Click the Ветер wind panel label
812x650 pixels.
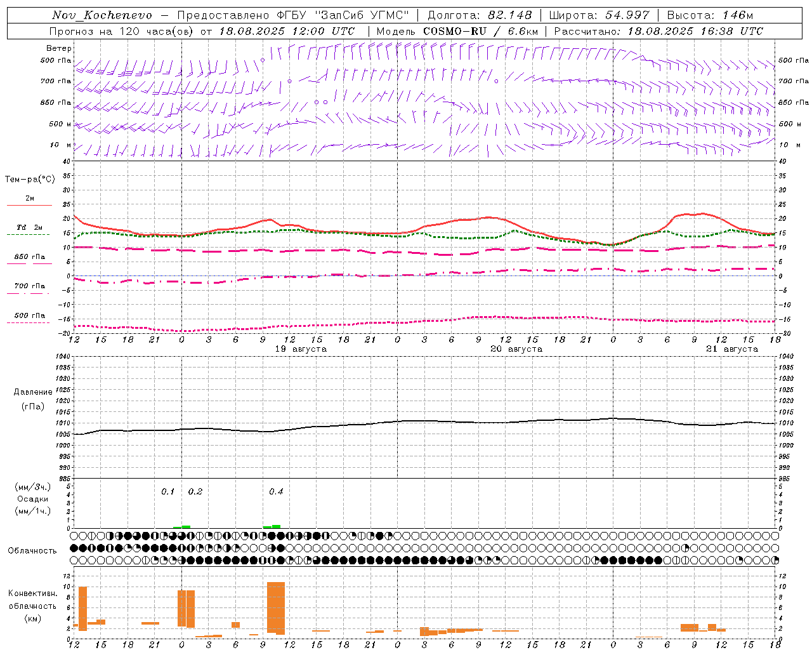[x=59, y=48]
